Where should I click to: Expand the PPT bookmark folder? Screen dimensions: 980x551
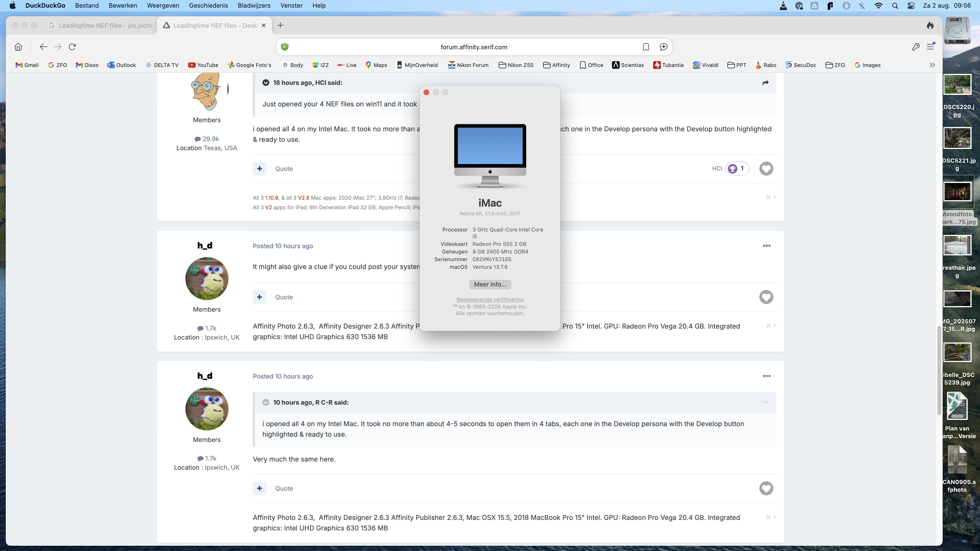(736, 65)
